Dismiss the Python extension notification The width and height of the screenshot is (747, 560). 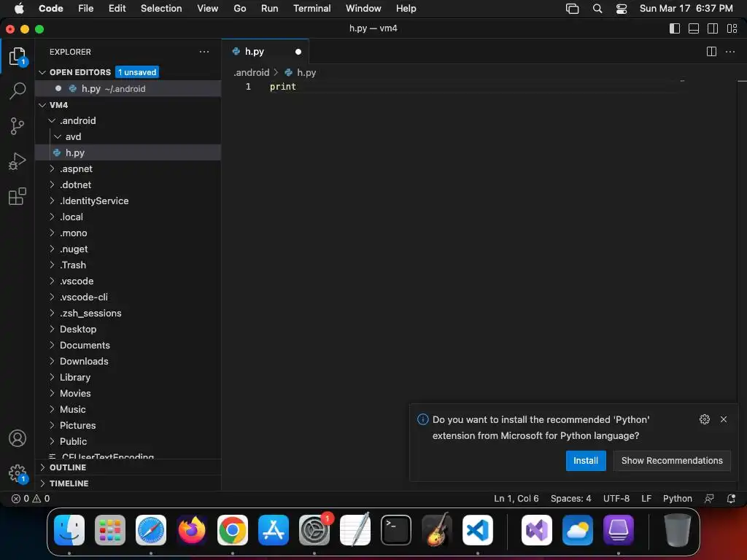724,419
